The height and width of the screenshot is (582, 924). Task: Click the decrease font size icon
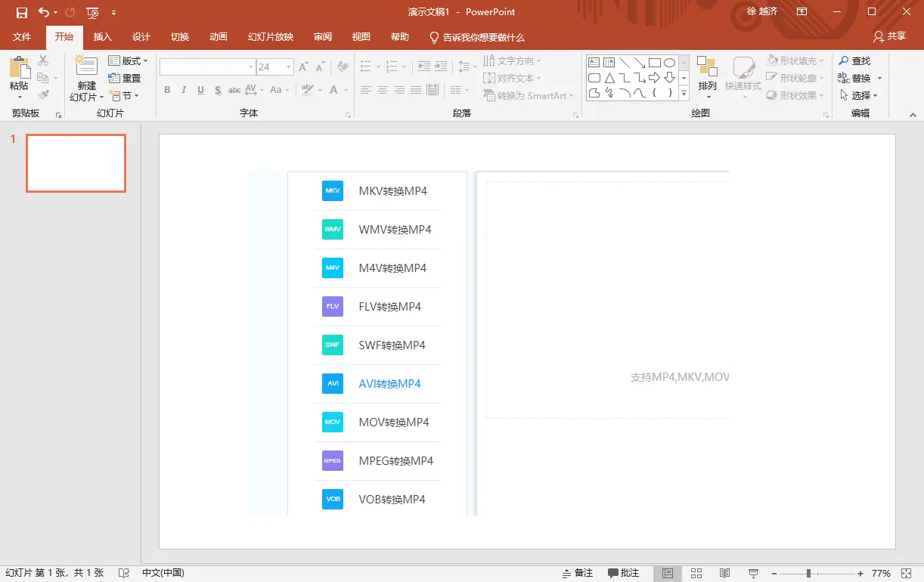321,67
